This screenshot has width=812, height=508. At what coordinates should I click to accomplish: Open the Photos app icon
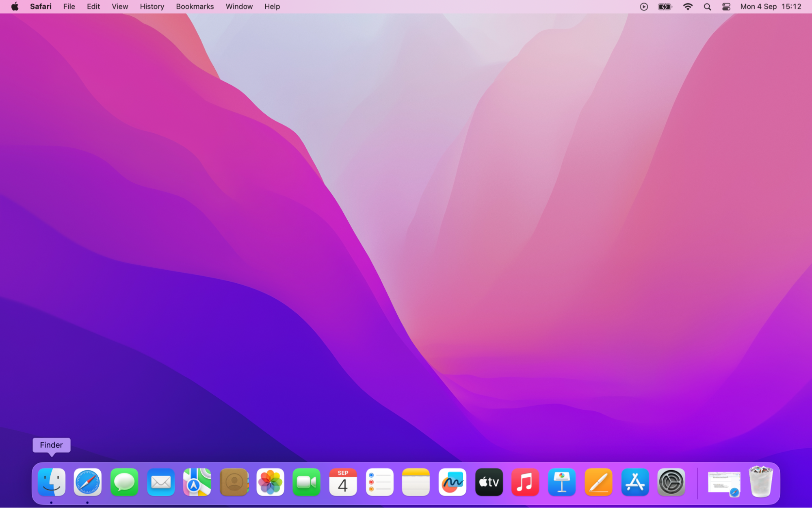270,482
